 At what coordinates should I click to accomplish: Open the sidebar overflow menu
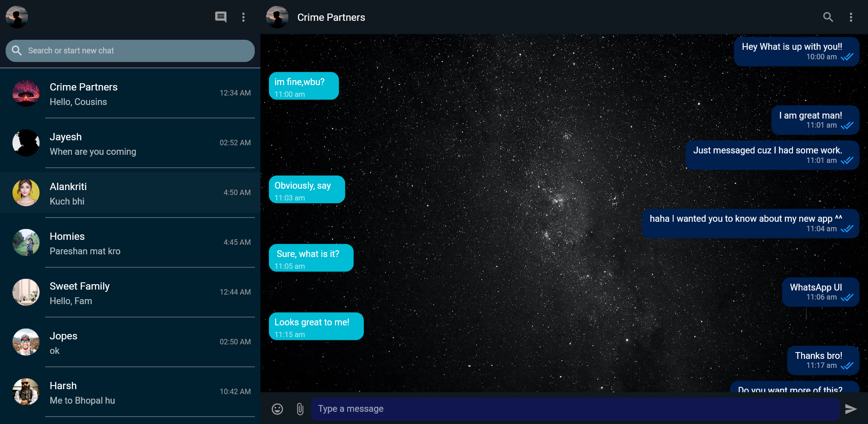pos(244,17)
